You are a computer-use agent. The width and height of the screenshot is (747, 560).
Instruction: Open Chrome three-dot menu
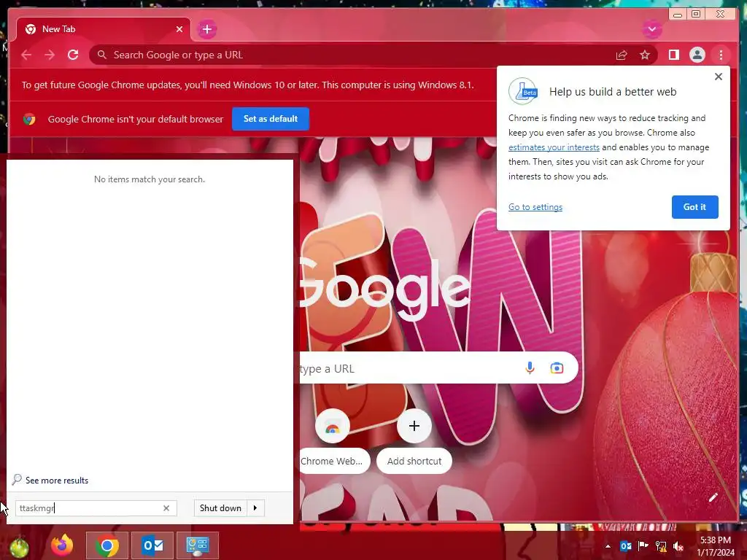[721, 55]
